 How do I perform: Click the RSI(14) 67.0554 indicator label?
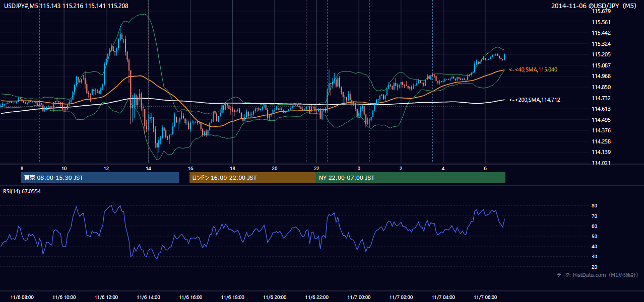(22, 191)
